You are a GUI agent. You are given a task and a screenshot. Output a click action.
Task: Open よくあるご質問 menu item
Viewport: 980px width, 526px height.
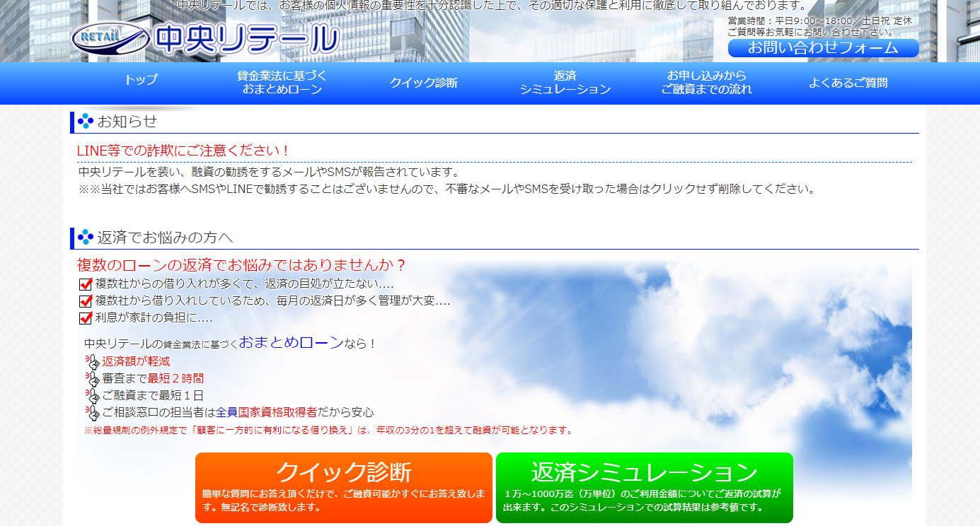coord(848,83)
